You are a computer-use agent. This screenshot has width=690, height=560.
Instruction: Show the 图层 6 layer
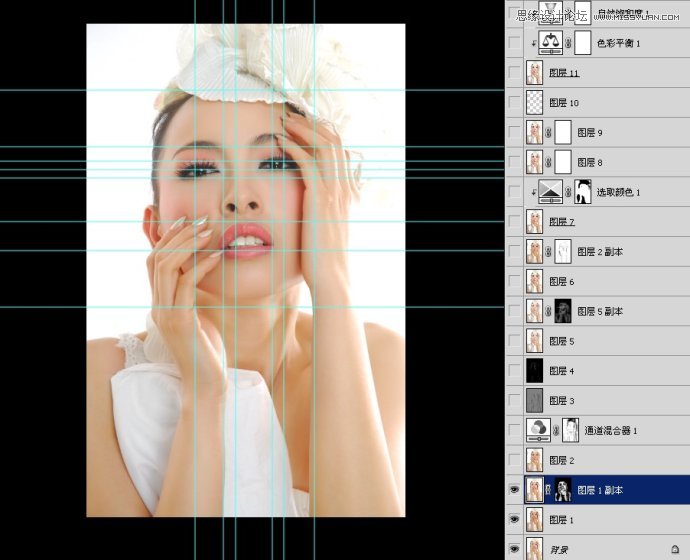[514, 282]
